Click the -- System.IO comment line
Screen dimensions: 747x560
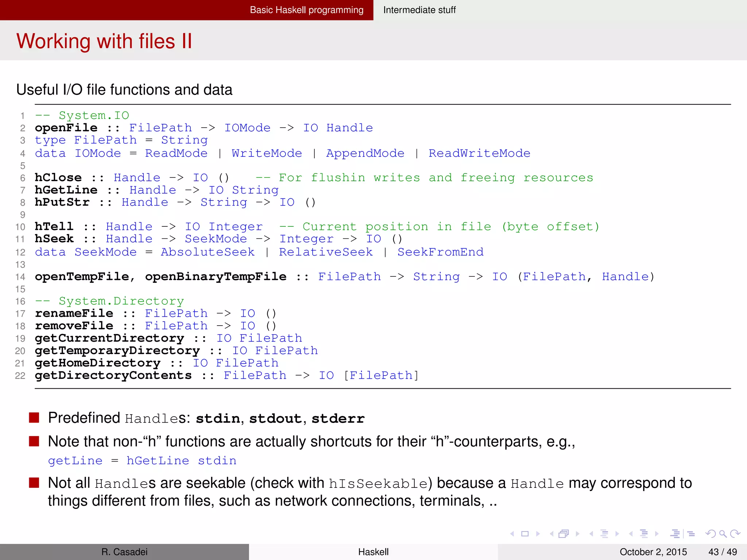point(82,116)
